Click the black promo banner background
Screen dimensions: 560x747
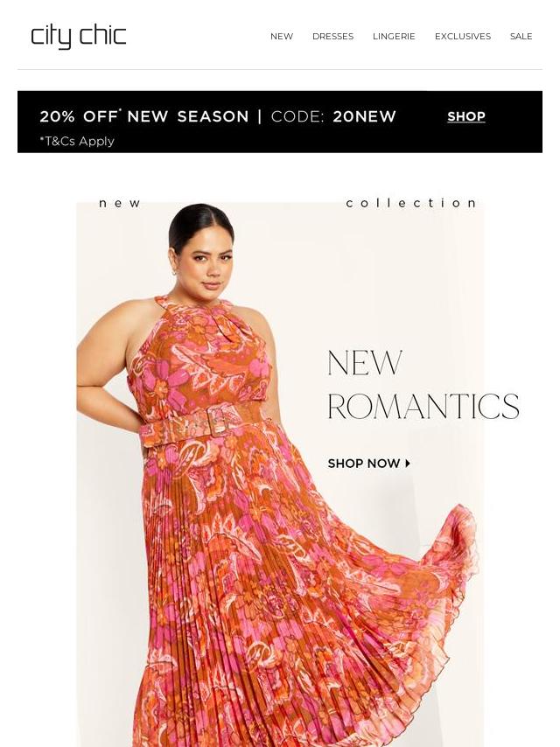(x=280, y=122)
